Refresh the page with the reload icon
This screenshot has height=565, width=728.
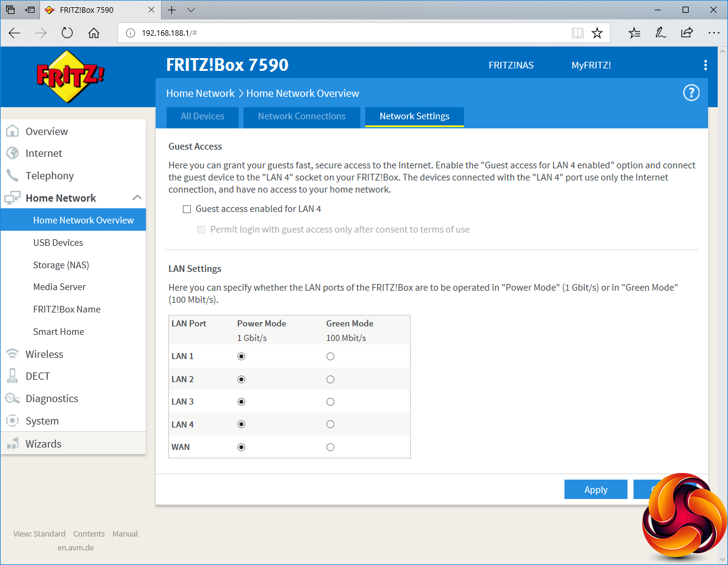(67, 33)
